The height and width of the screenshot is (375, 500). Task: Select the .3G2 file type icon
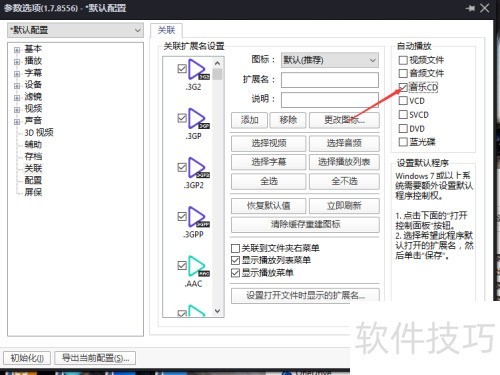click(199, 70)
